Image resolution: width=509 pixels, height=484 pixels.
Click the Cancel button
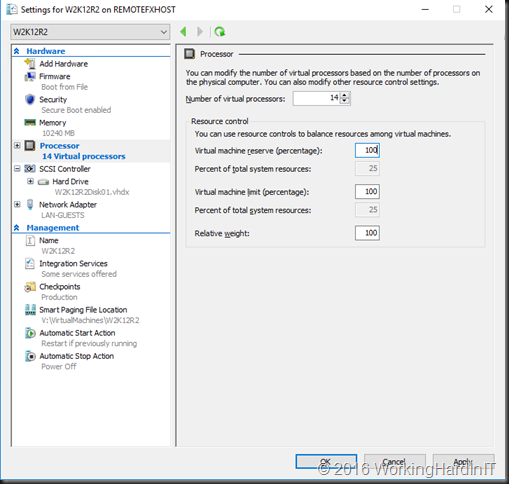pos(395,462)
